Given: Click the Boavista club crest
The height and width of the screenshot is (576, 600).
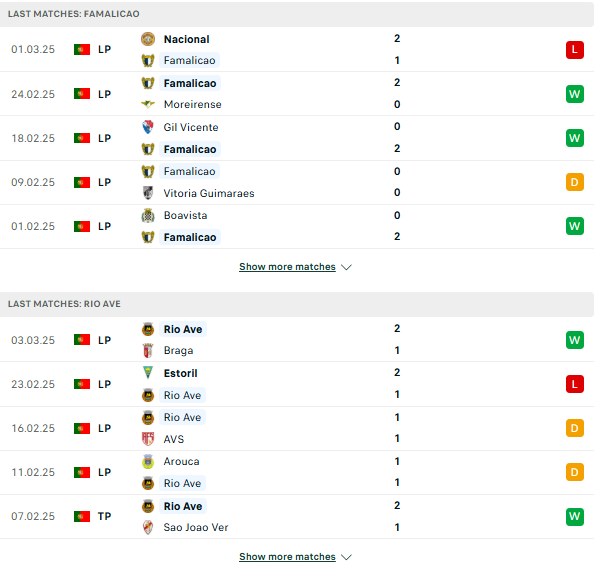Looking at the screenshot, I should pyautogui.click(x=148, y=215).
